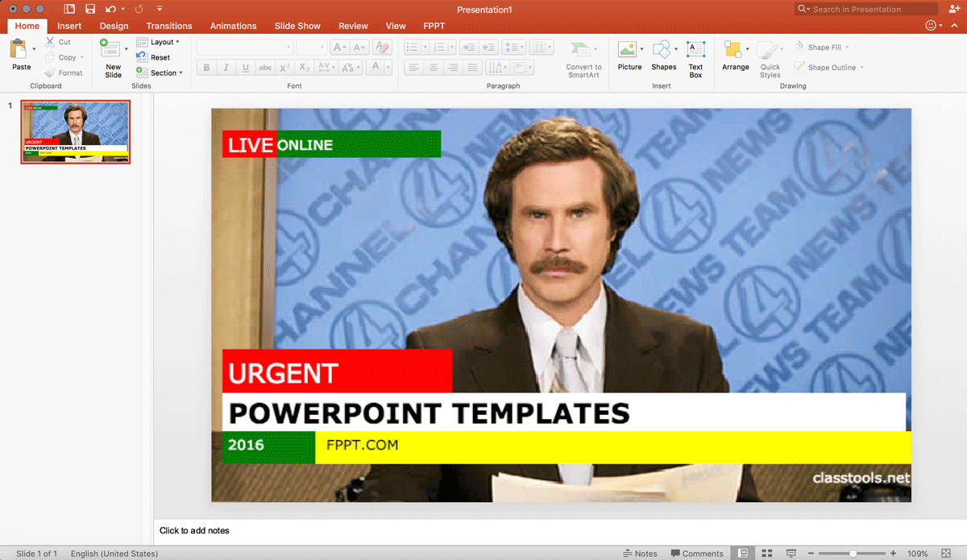
Task: Select slide 1 thumbnail in the panel
Action: click(75, 132)
